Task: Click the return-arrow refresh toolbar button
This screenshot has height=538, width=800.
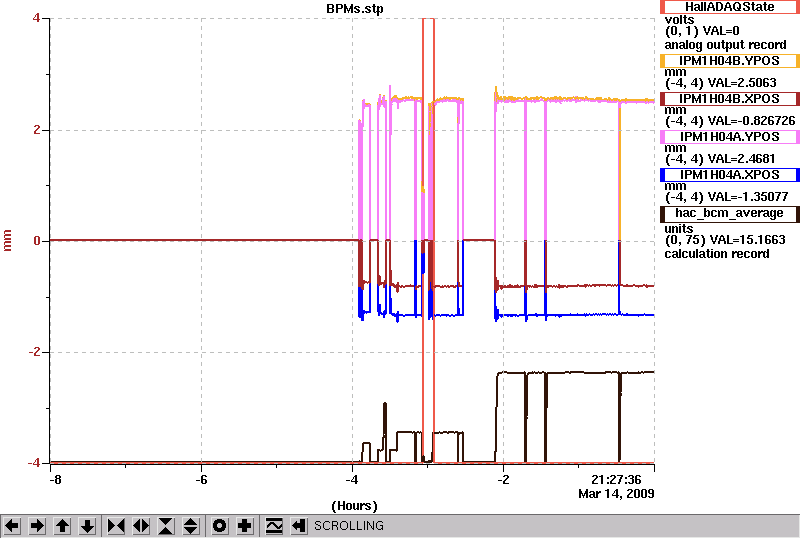Action: (x=298, y=526)
